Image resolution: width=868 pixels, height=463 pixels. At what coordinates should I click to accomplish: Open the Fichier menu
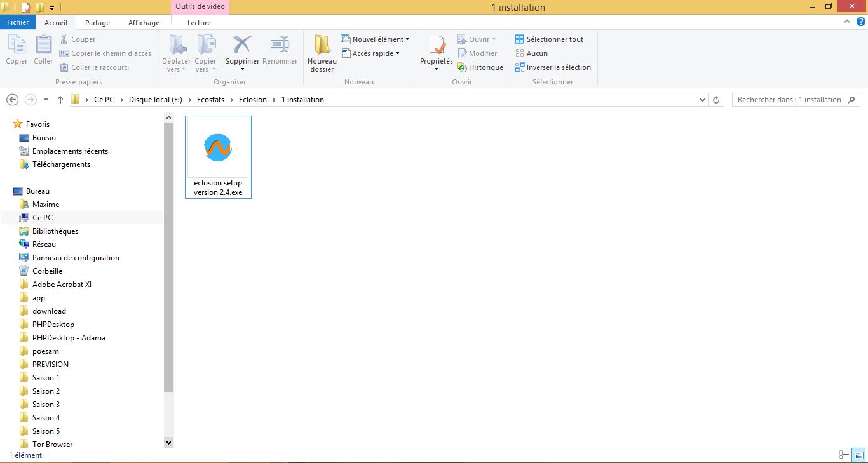click(x=18, y=22)
